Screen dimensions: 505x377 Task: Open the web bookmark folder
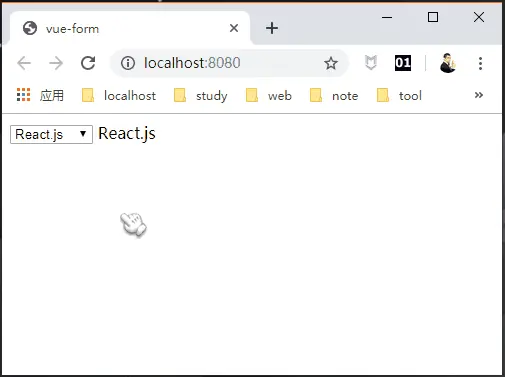pos(269,96)
